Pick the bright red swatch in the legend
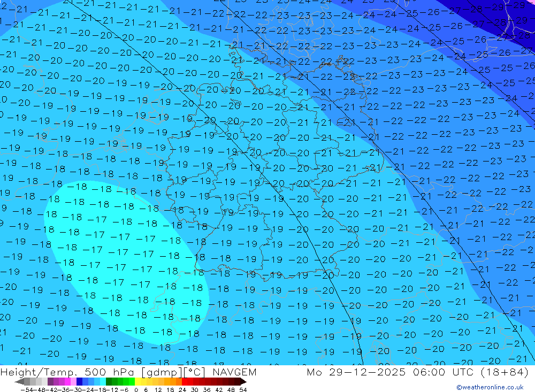This screenshot has height=392, width=535. point(186,382)
